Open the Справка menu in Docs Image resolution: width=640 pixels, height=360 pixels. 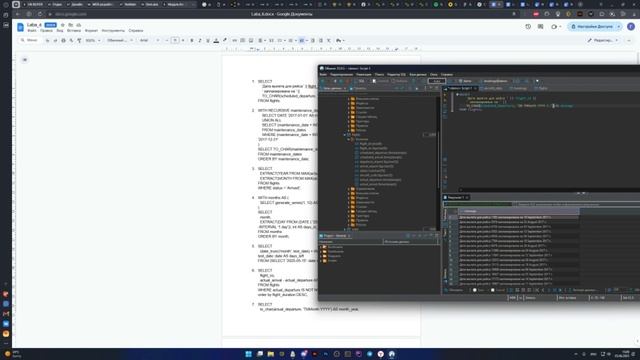[136, 31]
